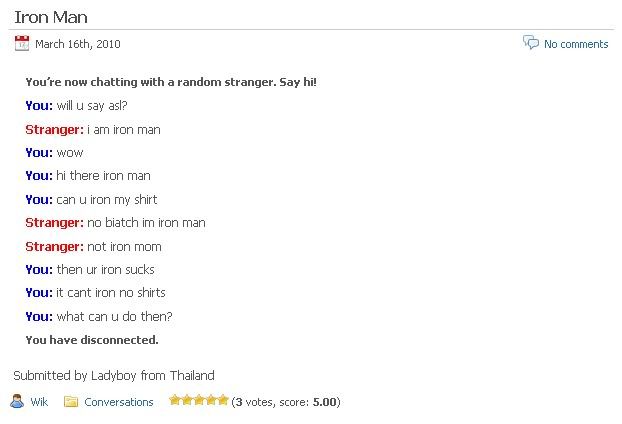Click the 'not iron mom' Stranger line
The image size is (622, 424).
(x=93, y=247)
